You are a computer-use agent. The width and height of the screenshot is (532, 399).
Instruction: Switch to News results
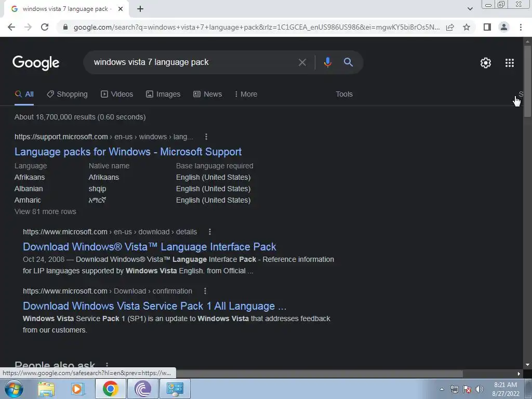click(208, 95)
